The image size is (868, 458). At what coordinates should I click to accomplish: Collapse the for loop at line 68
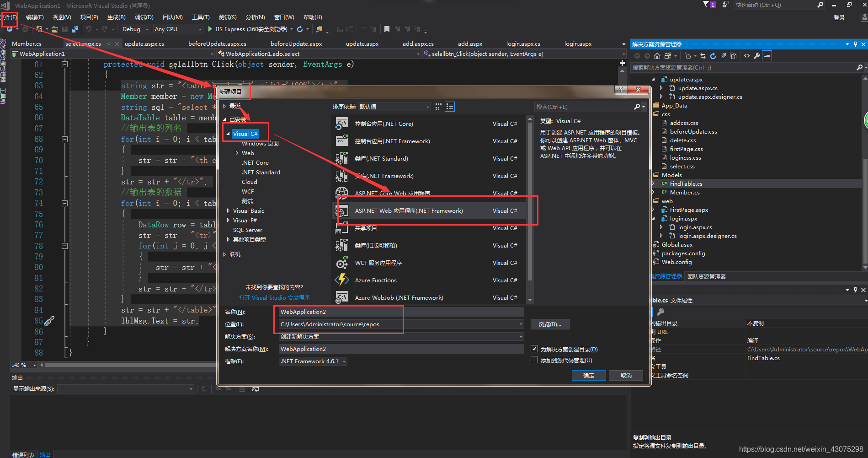click(64, 139)
